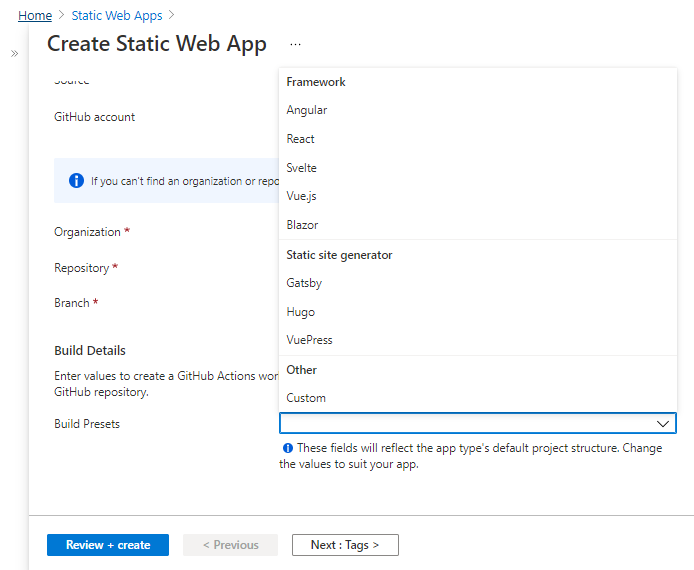This screenshot has height=570, width=694.
Task: Select the Custom preset option
Action: point(306,398)
